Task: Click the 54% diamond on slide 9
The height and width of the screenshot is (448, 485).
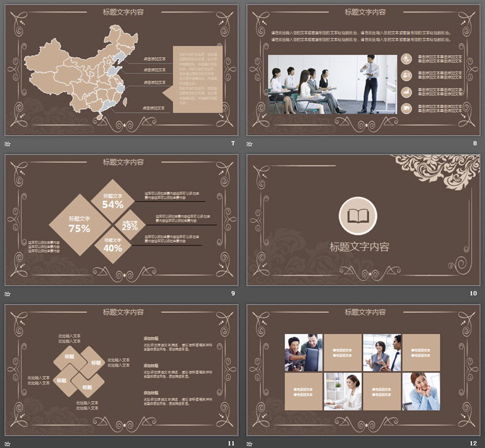Action: [113, 200]
